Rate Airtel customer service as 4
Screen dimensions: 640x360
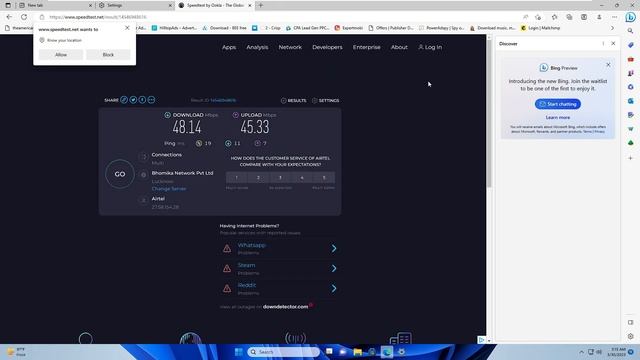tap(302, 178)
